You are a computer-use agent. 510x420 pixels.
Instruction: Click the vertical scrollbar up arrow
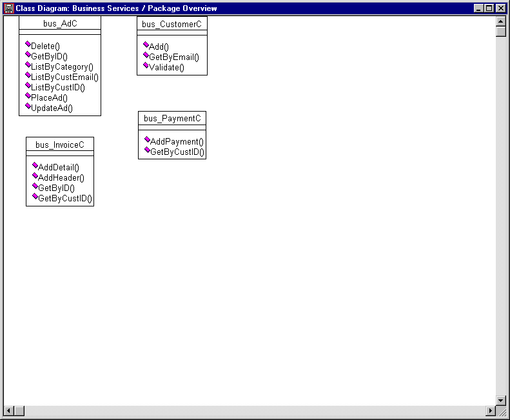[501, 21]
